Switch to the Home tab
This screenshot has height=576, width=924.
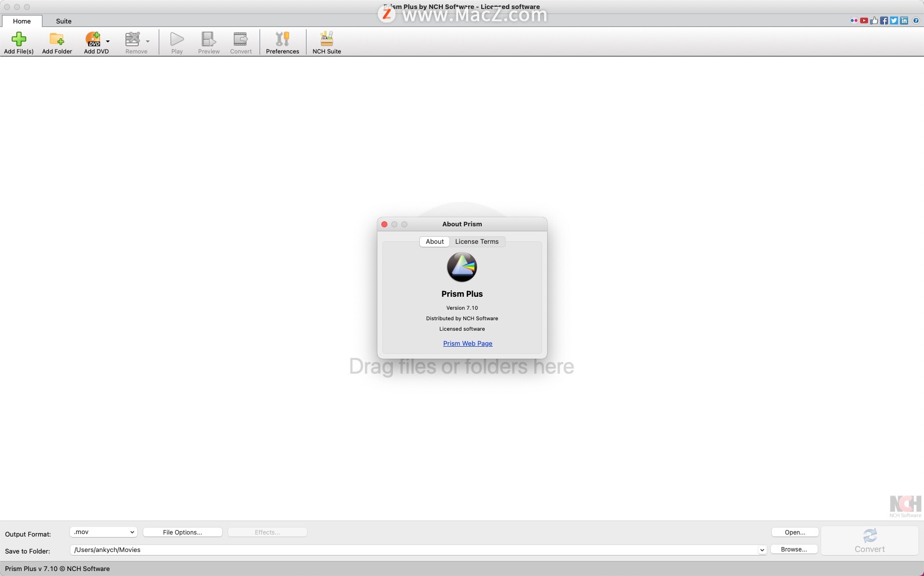click(22, 21)
